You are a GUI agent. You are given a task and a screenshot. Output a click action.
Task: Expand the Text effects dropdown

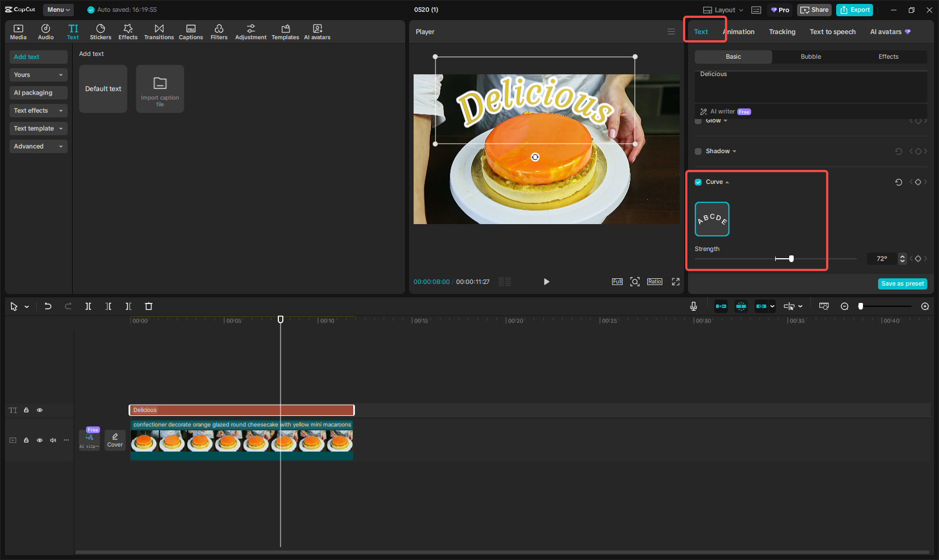(x=38, y=111)
